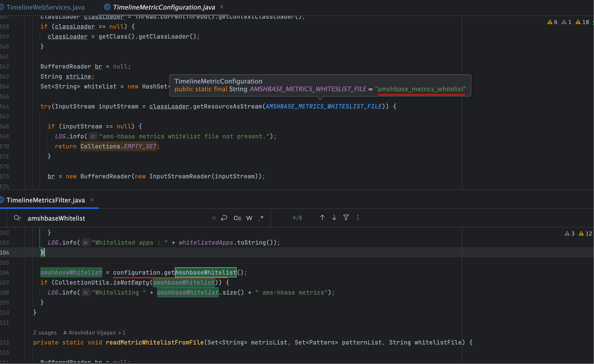Click warning indicator showing 3 in lower editor
594x364 pixels.
pyautogui.click(x=569, y=234)
